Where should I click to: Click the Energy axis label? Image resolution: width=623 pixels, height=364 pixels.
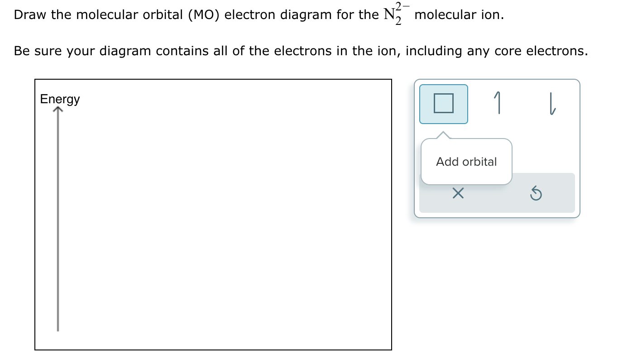tap(59, 99)
